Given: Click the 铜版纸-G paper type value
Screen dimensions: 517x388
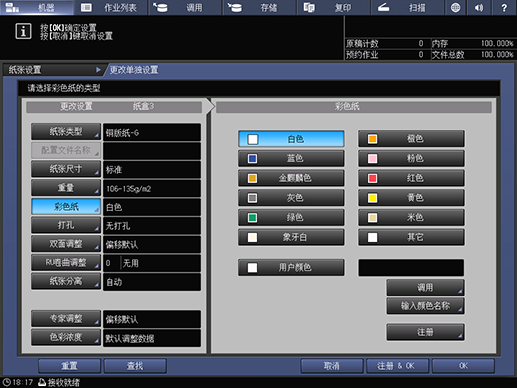Looking at the screenshot, I should tap(152, 132).
